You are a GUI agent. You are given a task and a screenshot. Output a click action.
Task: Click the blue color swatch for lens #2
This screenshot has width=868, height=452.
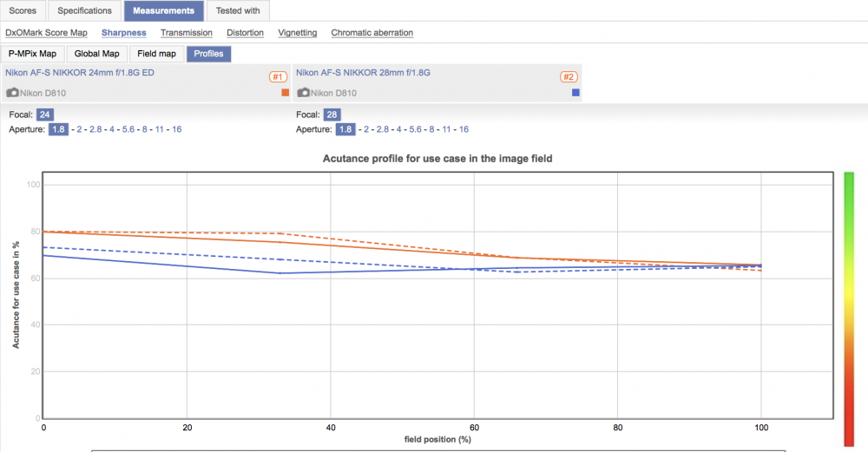[x=575, y=93]
